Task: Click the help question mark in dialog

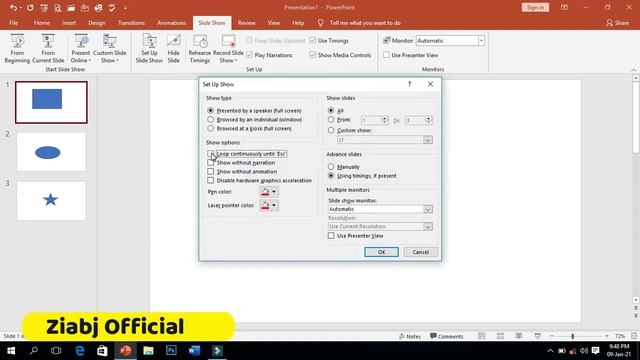Action: (409, 84)
